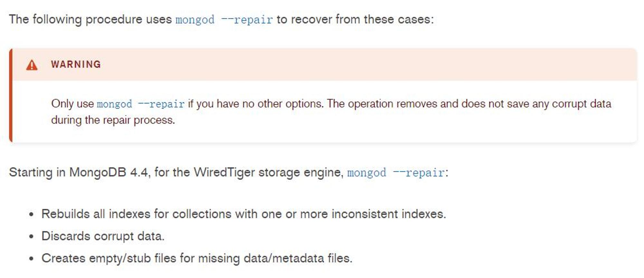Click the red warning triangle icon
The width and height of the screenshot is (644, 278).
click(32, 65)
